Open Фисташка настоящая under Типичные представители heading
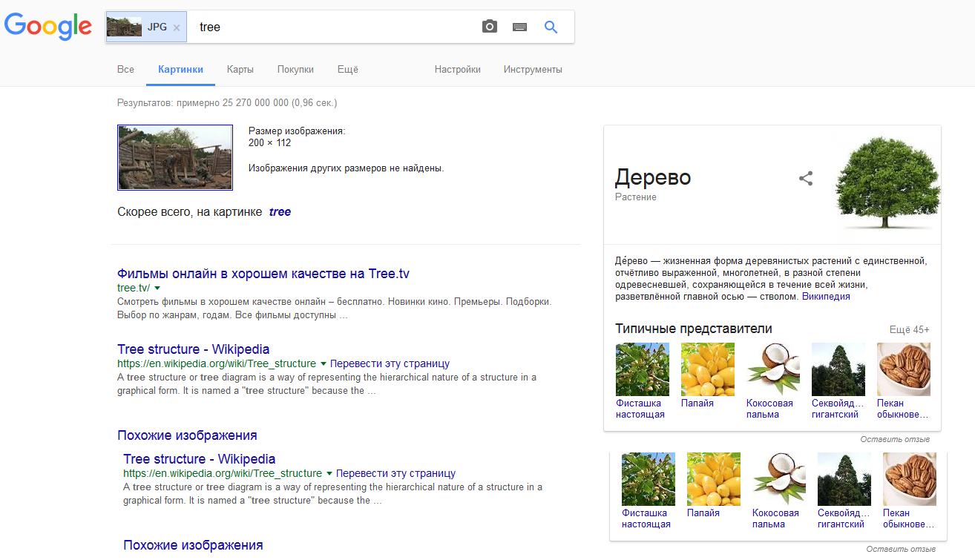 (642, 381)
